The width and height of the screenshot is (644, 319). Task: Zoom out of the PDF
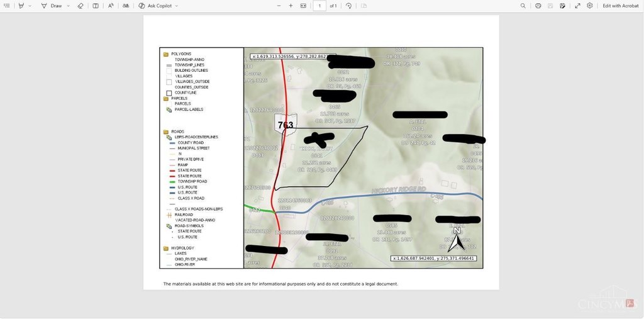[279, 6]
